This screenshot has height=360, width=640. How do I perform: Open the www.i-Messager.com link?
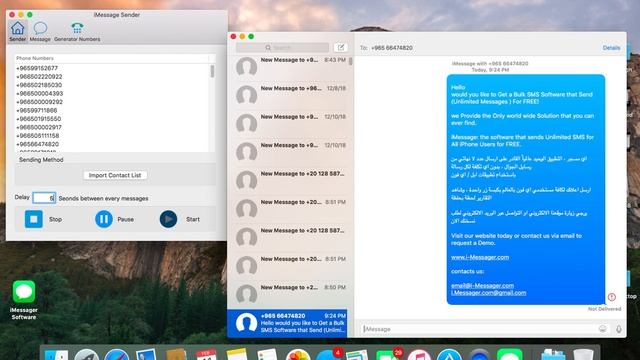480,257
